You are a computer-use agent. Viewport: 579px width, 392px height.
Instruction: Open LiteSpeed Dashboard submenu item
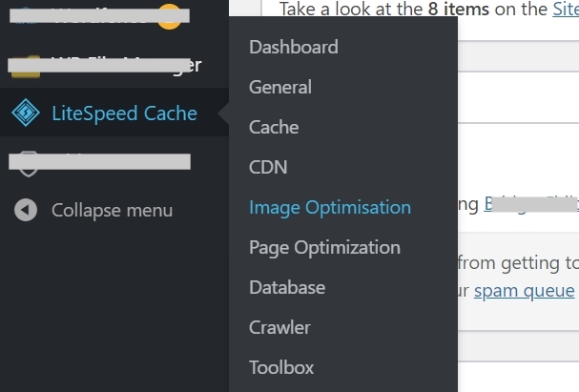pos(293,47)
